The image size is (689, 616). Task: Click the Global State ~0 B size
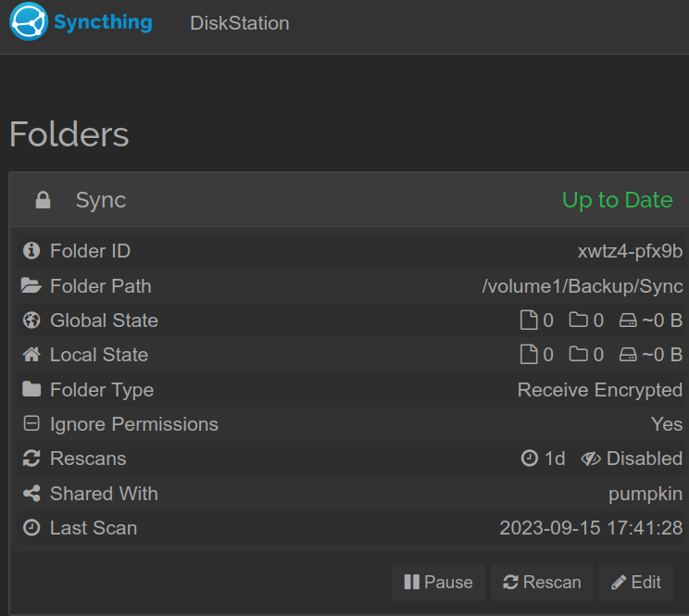pos(662,321)
